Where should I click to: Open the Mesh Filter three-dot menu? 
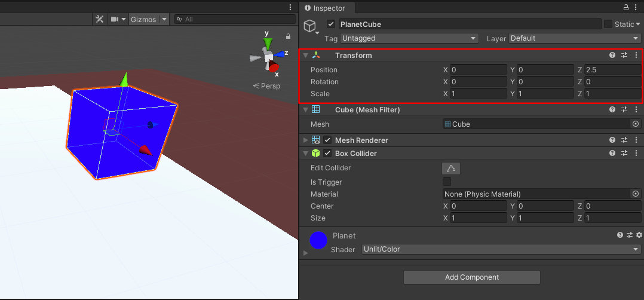[636, 109]
